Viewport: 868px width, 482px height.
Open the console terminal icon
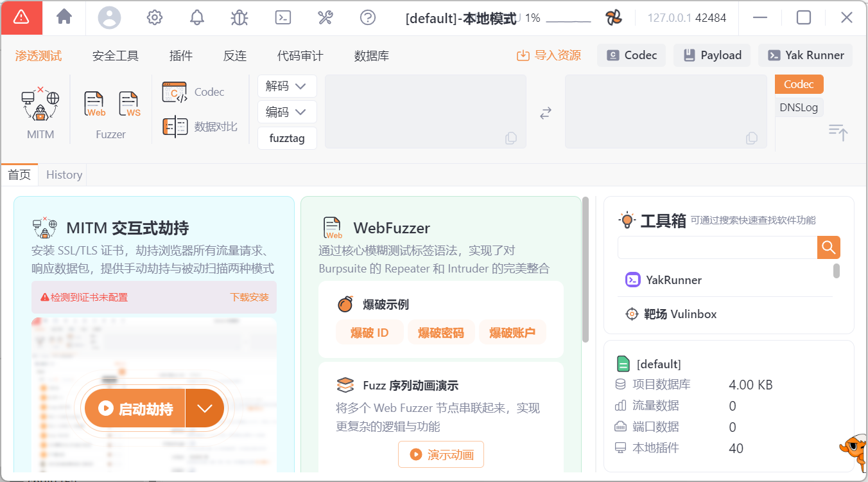click(x=282, y=17)
